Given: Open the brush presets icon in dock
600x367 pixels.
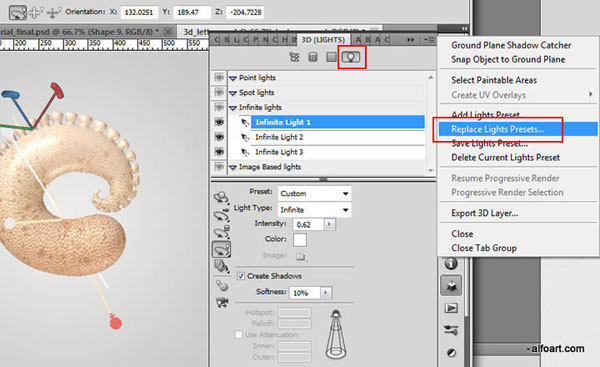Looking at the screenshot, I should pyautogui.click(x=451, y=330).
